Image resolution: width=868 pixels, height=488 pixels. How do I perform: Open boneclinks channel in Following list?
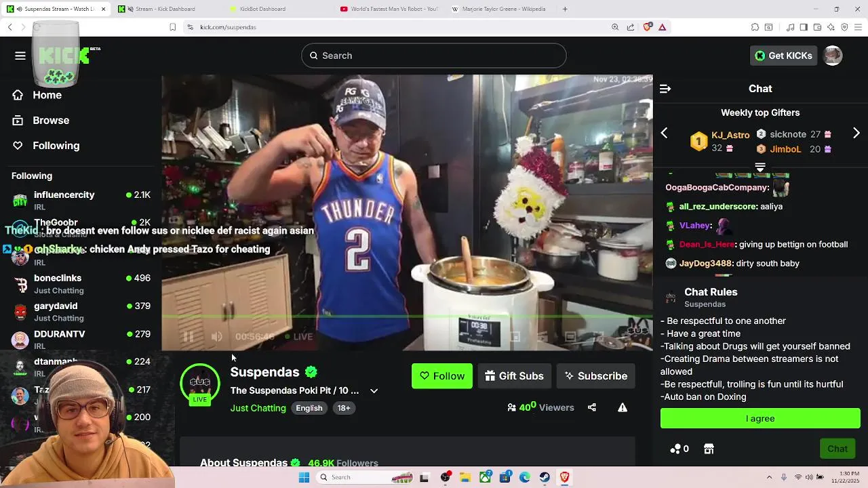click(81, 284)
